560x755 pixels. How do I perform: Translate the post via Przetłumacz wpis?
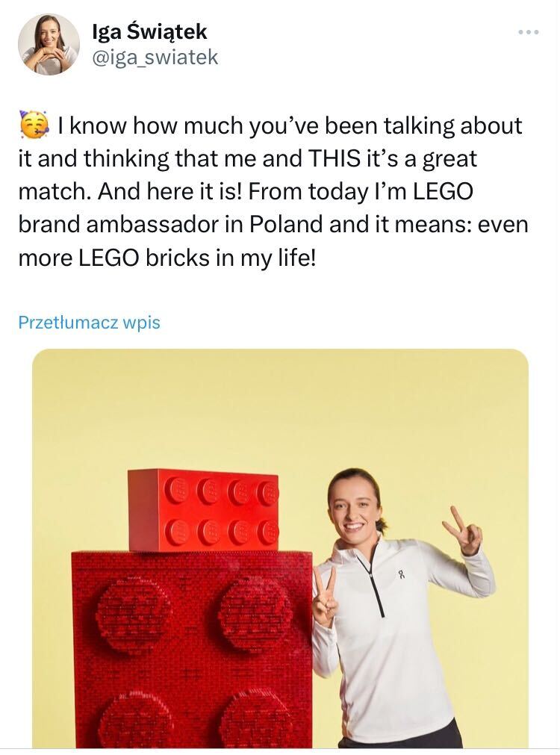pyautogui.click(x=89, y=323)
